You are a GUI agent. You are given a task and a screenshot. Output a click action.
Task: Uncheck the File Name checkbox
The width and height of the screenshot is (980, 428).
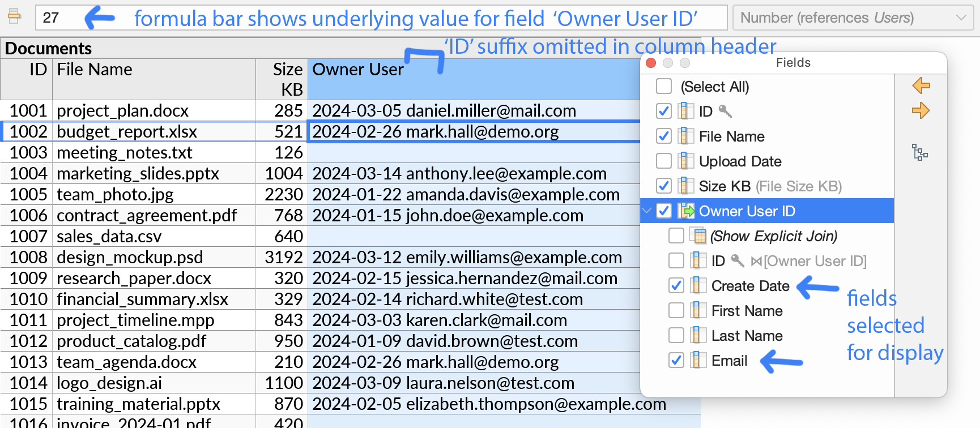664,136
